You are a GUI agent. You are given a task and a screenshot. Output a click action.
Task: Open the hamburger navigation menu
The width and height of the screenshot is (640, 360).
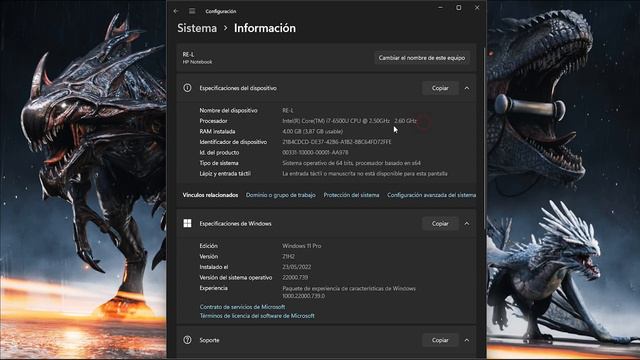point(192,11)
